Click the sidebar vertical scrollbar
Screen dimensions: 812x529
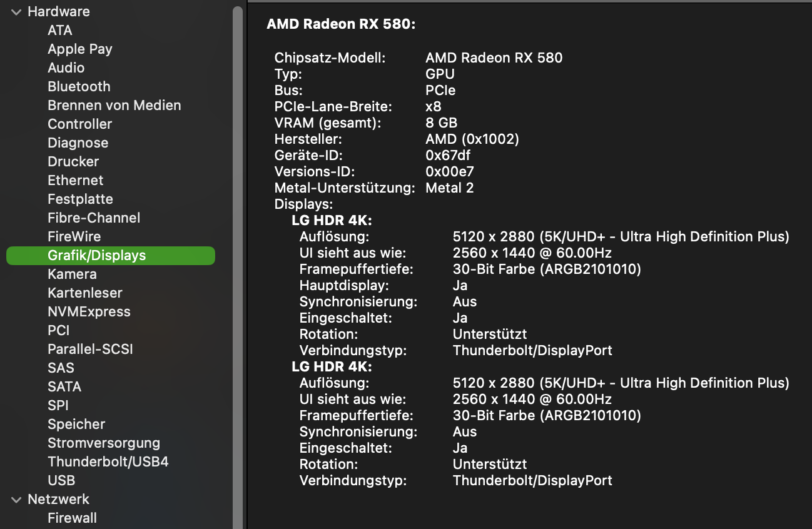[237, 250]
